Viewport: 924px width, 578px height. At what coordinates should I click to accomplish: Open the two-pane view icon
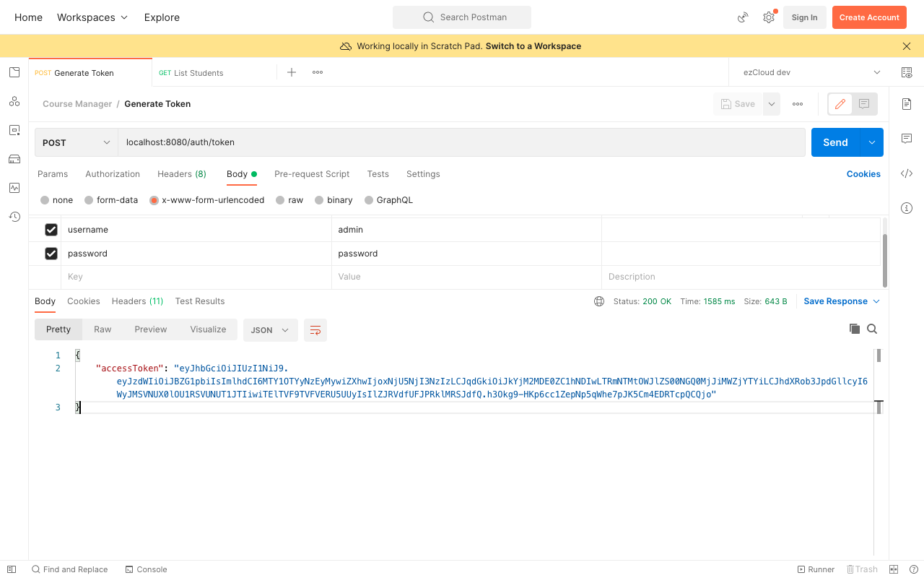(894, 569)
